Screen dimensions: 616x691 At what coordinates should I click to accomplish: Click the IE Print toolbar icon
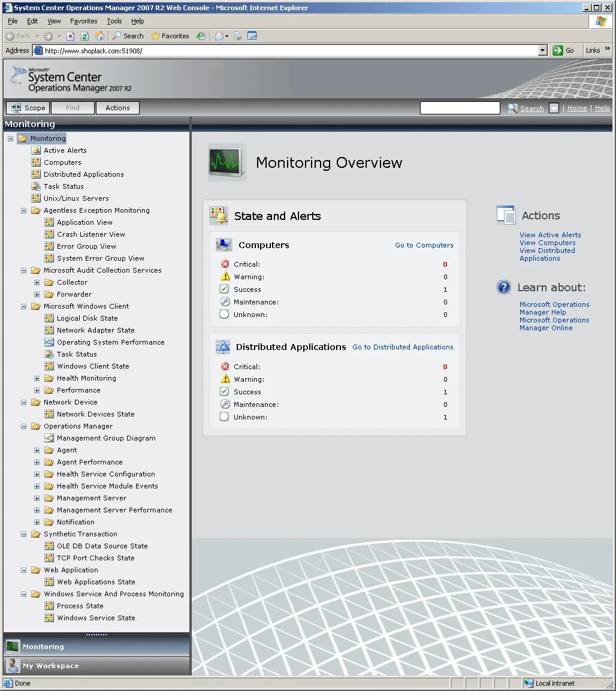tap(237, 36)
